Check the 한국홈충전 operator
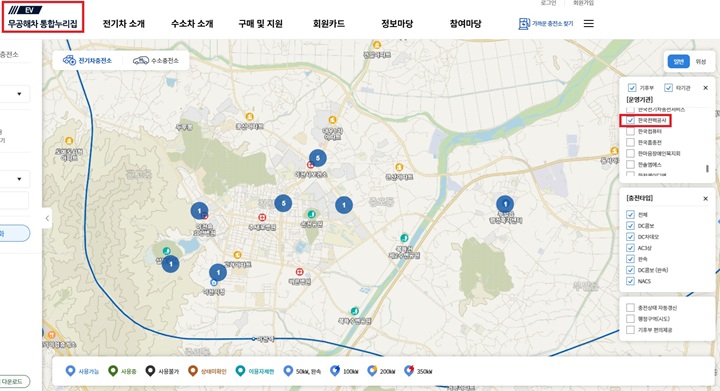This screenshot has height=391, width=720. pyautogui.click(x=630, y=142)
